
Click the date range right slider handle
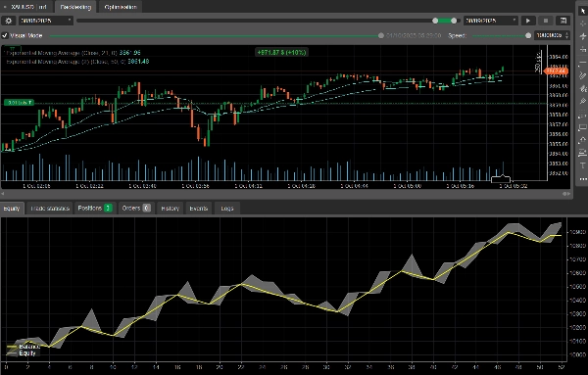point(454,21)
